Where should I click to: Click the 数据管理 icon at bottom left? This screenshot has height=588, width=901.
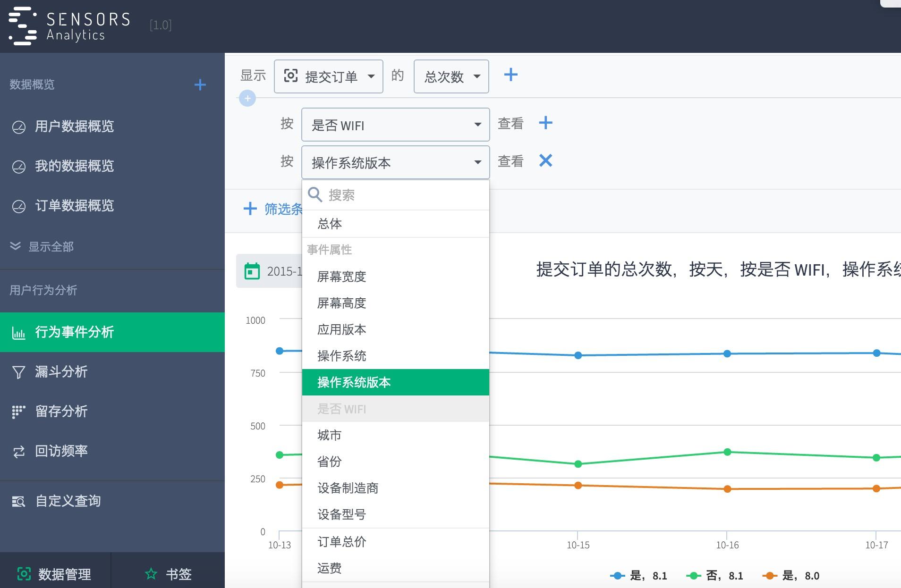coord(25,574)
